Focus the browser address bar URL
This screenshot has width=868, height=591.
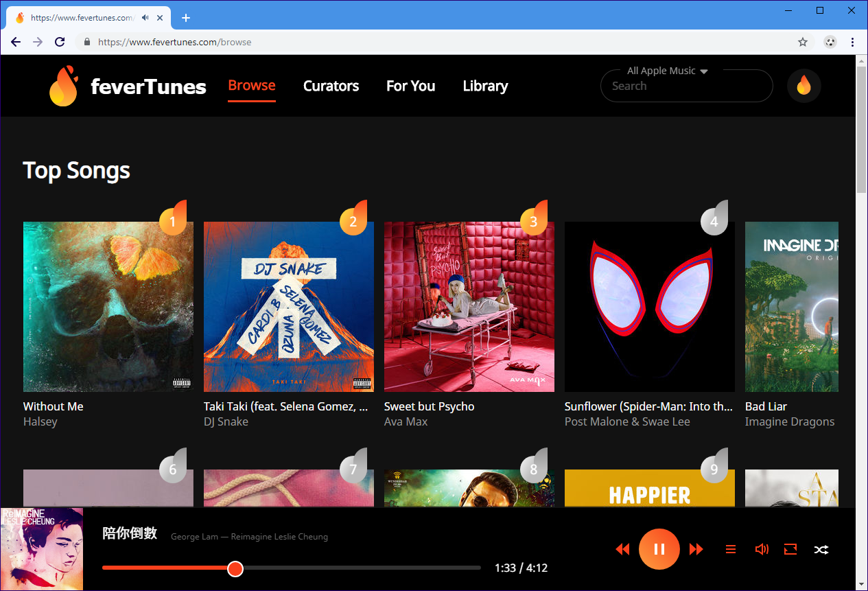coord(175,42)
